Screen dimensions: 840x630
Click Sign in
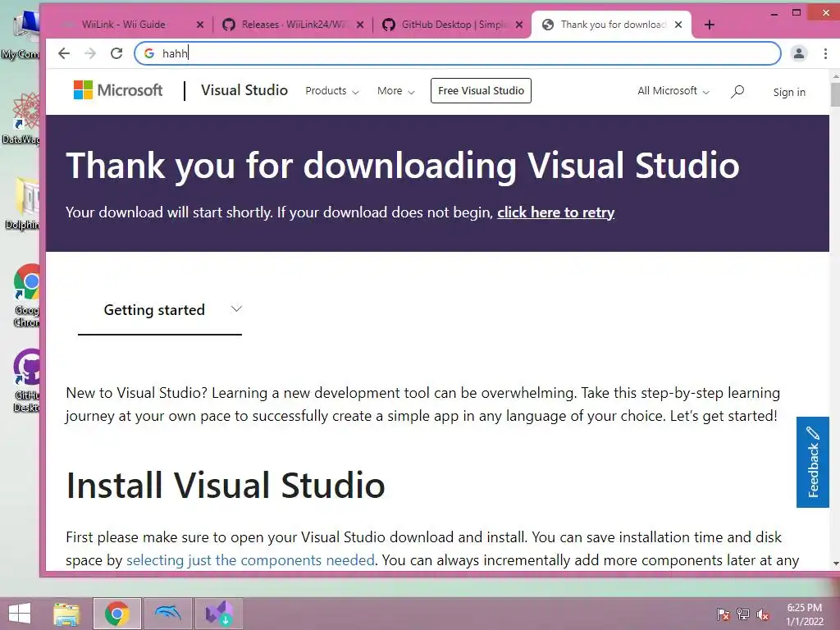(789, 92)
